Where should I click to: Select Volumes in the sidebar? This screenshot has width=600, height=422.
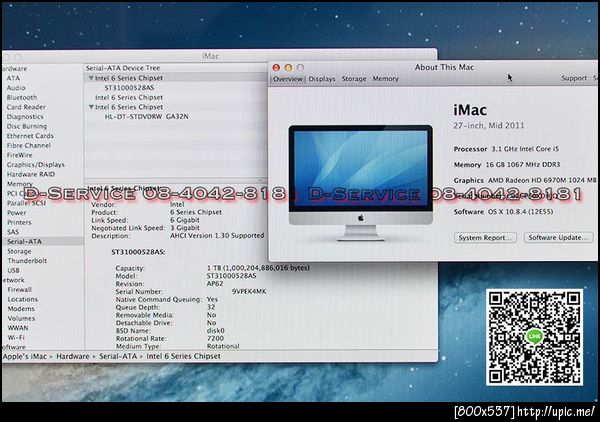[x=21, y=318]
